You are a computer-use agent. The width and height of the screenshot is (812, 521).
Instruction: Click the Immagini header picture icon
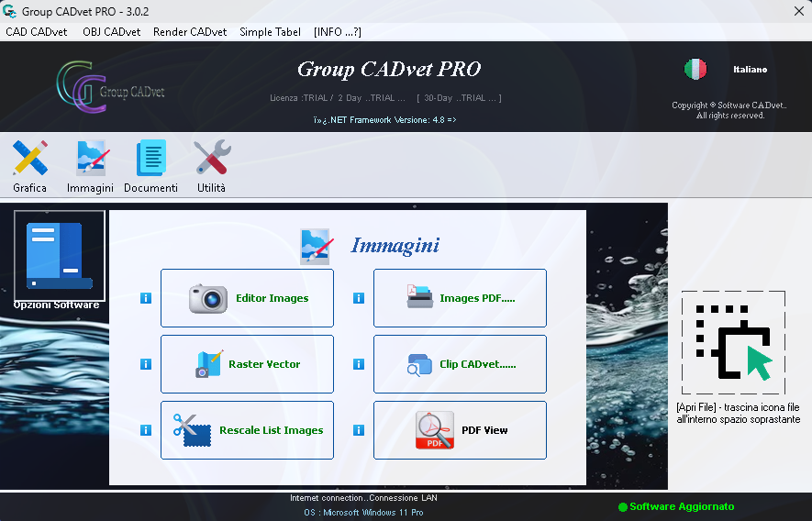[316, 247]
